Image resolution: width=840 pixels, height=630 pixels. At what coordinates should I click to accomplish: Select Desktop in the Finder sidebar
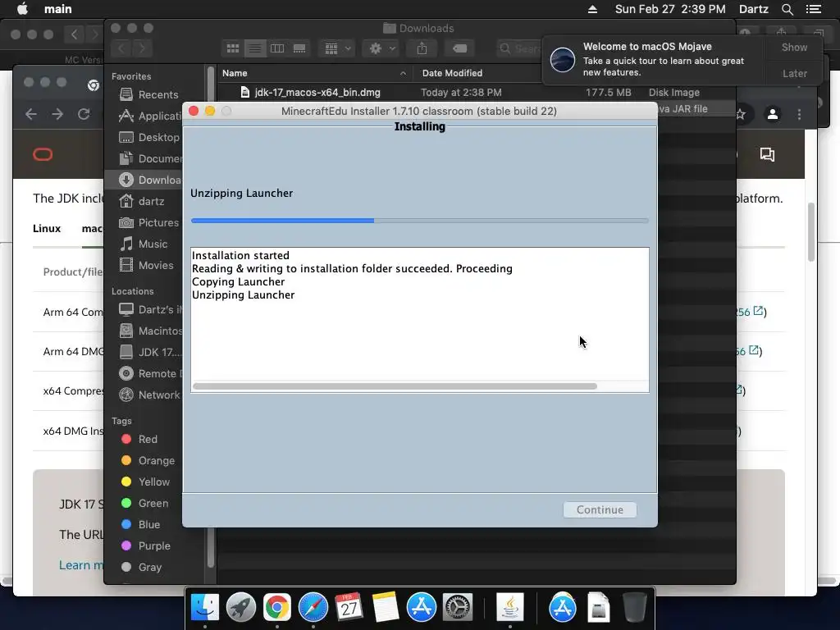pos(149,137)
